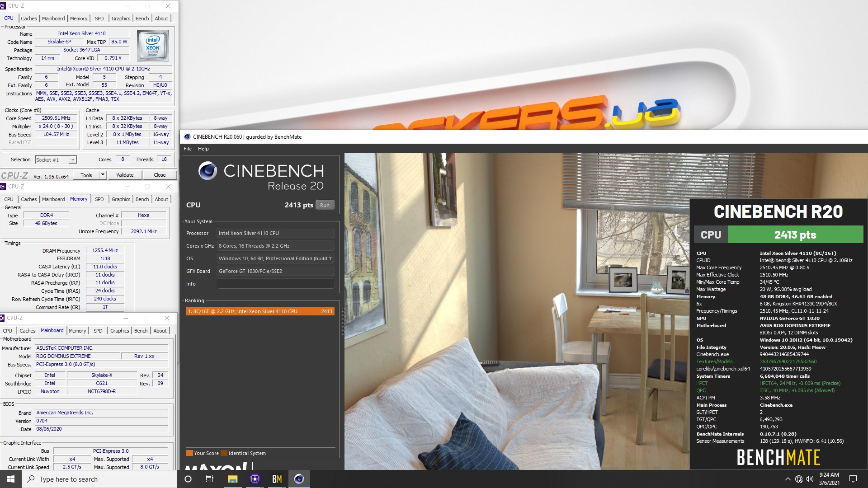The image size is (868, 488).
Task: Open File Explorer from the taskbar
Action: (x=232, y=479)
